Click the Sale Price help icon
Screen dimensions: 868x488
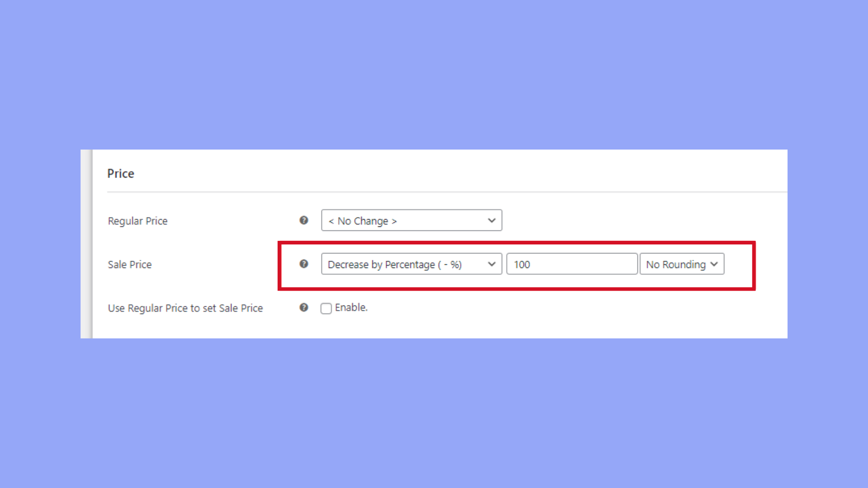(x=304, y=264)
